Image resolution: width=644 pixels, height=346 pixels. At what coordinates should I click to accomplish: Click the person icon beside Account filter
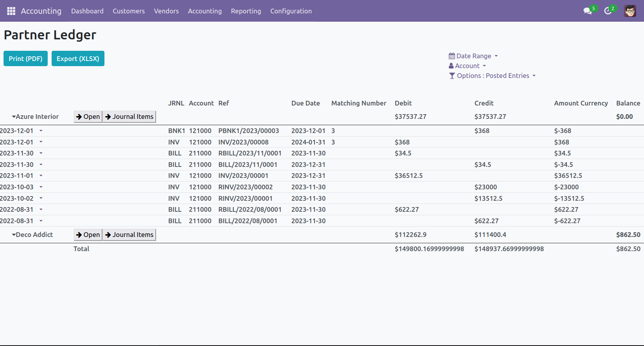coord(451,66)
